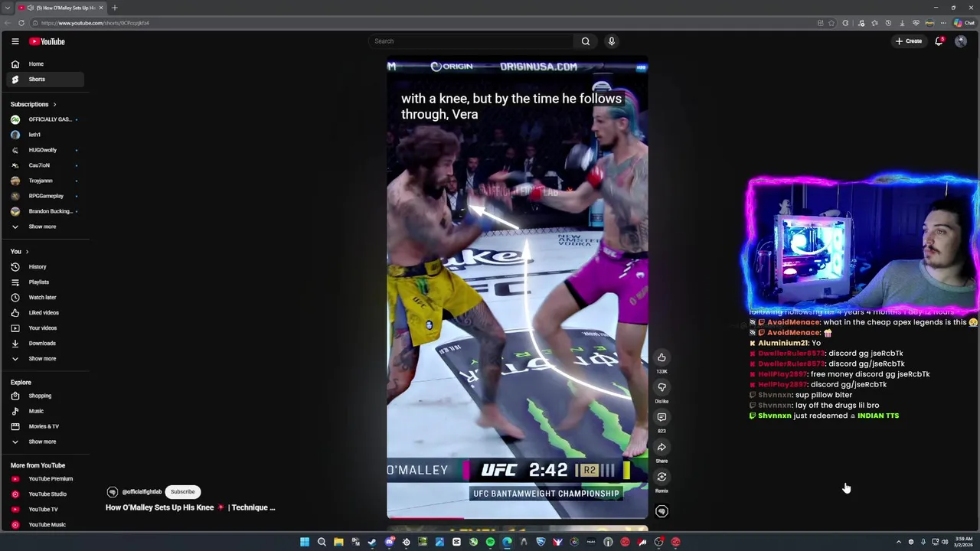The width and height of the screenshot is (980, 551).
Task: Click the search magnifier button
Action: (x=586, y=41)
